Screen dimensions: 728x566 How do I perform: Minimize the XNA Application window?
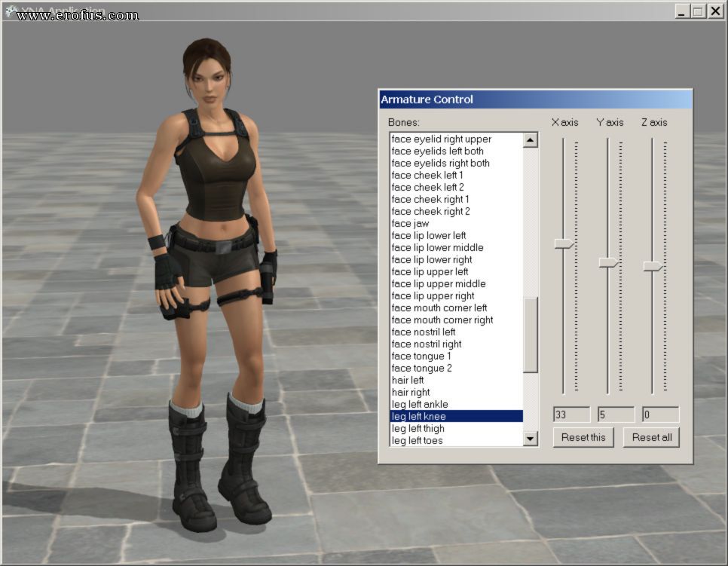[x=681, y=11]
